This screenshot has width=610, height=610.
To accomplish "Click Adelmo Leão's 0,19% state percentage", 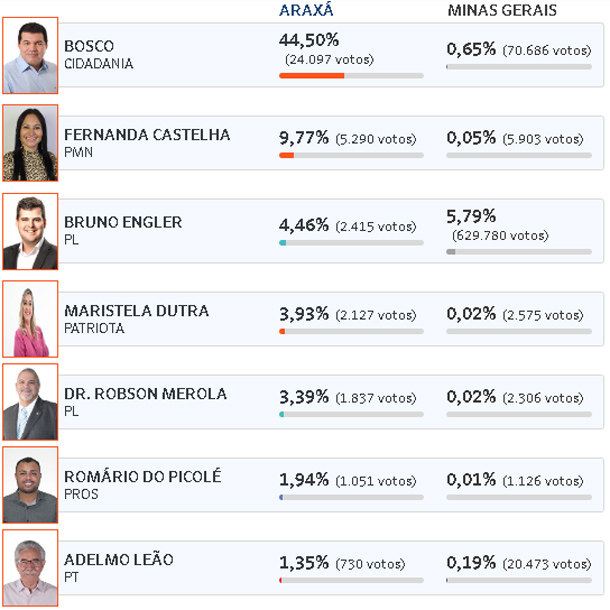I will pos(471,563).
